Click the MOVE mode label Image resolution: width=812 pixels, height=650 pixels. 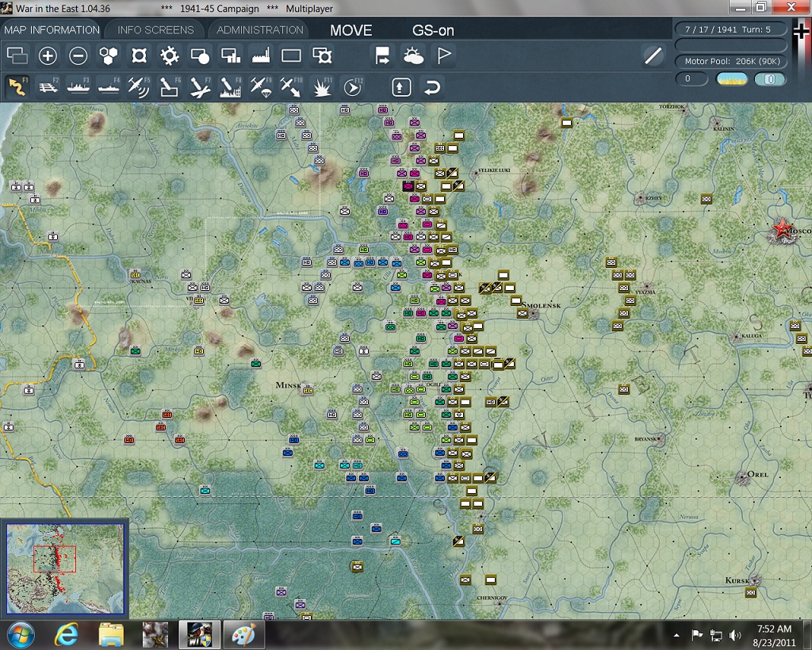(x=351, y=31)
